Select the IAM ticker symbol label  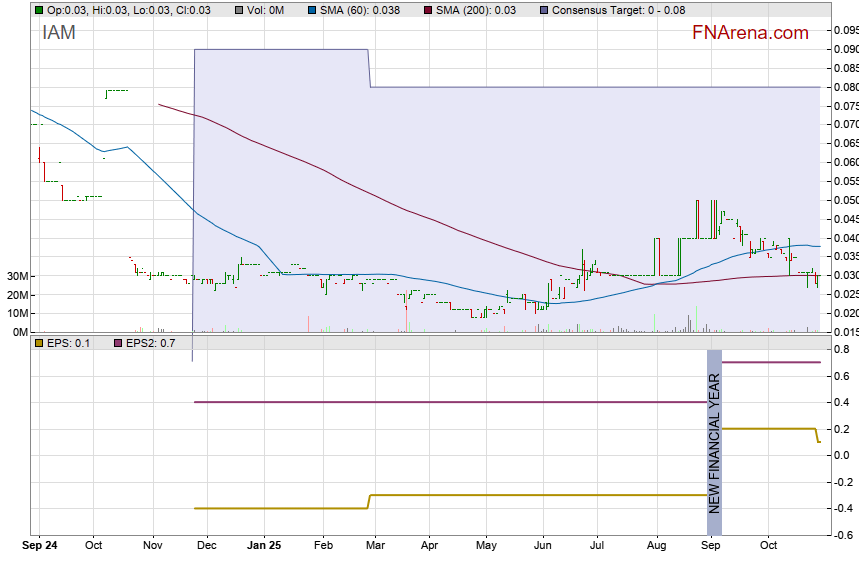point(58,32)
